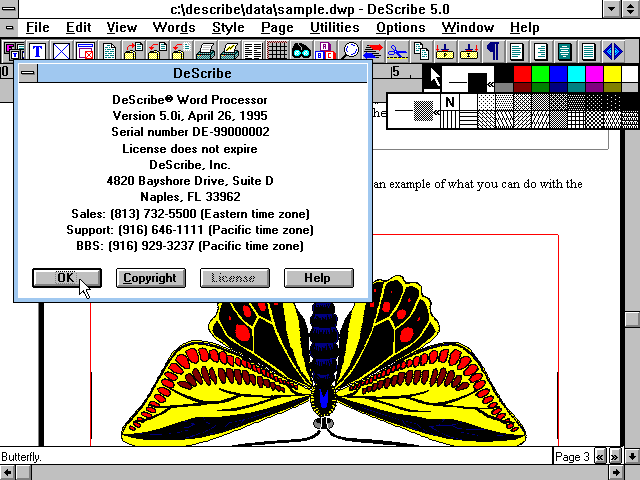
Task: Open the document window control menu
Action: click(x=9, y=28)
